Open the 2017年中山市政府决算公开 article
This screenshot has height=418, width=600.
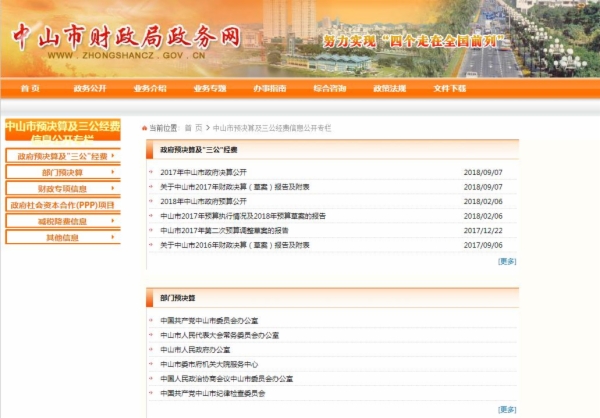click(203, 173)
